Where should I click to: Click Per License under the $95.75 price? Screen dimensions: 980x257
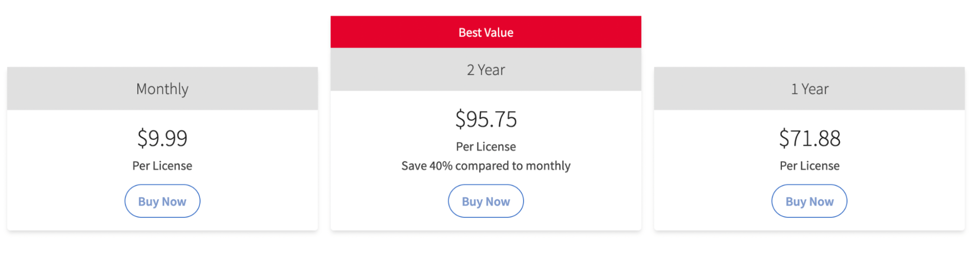coord(486,147)
